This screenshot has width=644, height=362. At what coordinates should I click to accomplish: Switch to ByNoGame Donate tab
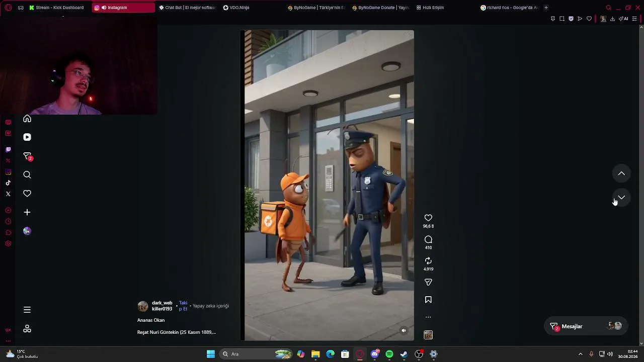pyautogui.click(x=380, y=8)
